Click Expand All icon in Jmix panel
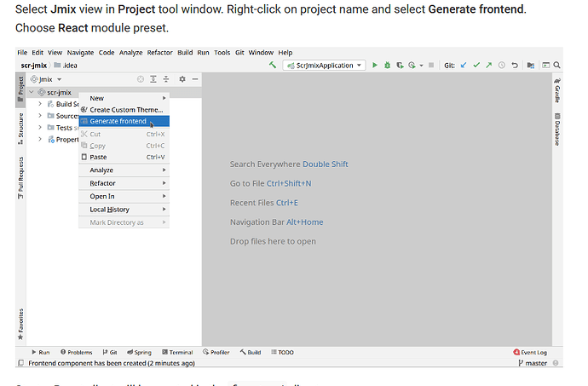Screen dimensions: 588x386 pyautogui.click(x=153, y=79)
